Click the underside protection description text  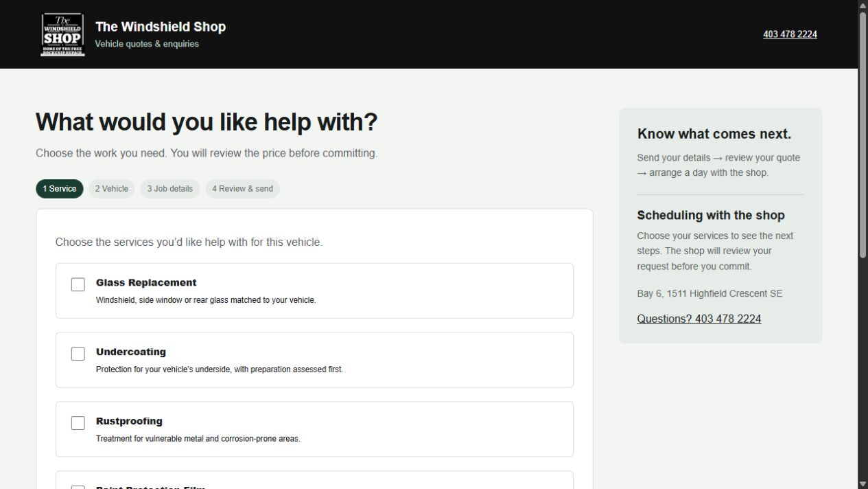(220, 369)
